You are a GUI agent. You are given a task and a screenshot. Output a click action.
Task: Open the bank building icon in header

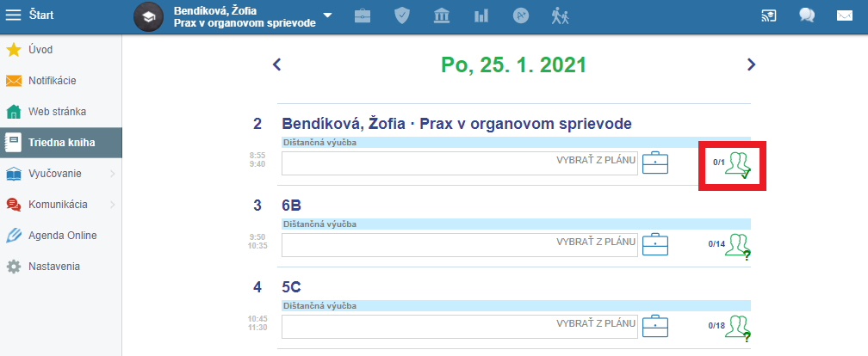click(x=442, y=15)
